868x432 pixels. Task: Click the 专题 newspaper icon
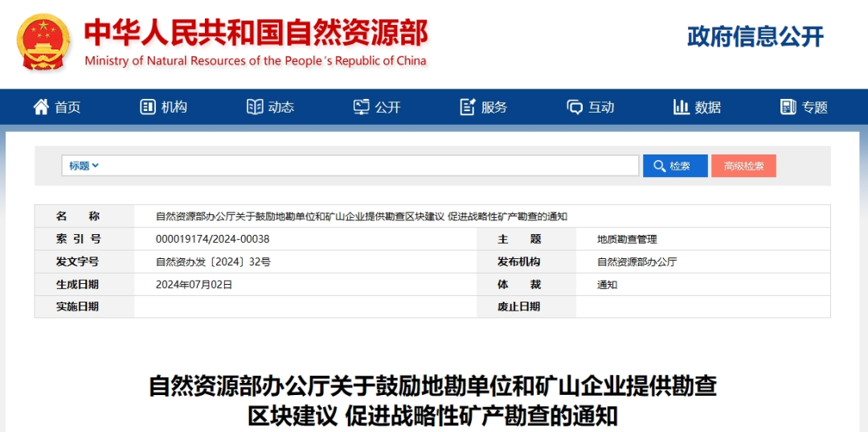pos(788,107)
